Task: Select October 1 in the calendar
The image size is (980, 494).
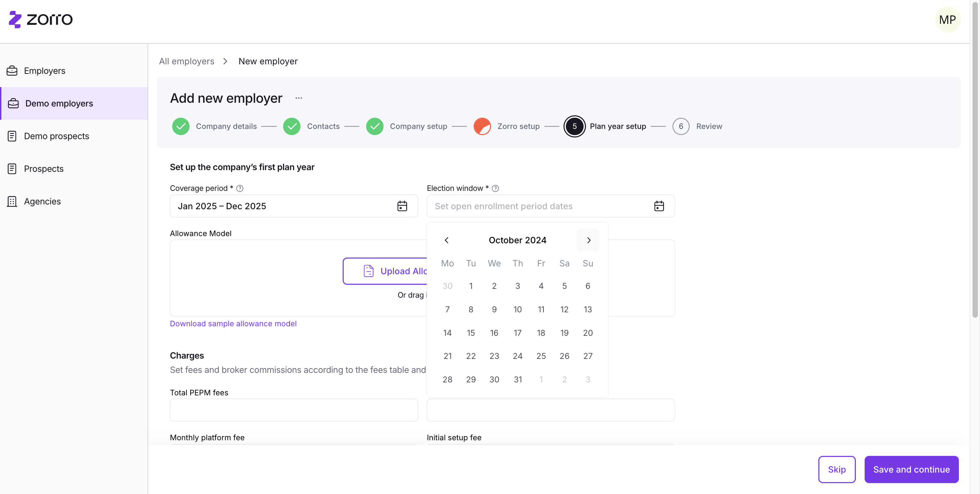Action: coord(471,286)
